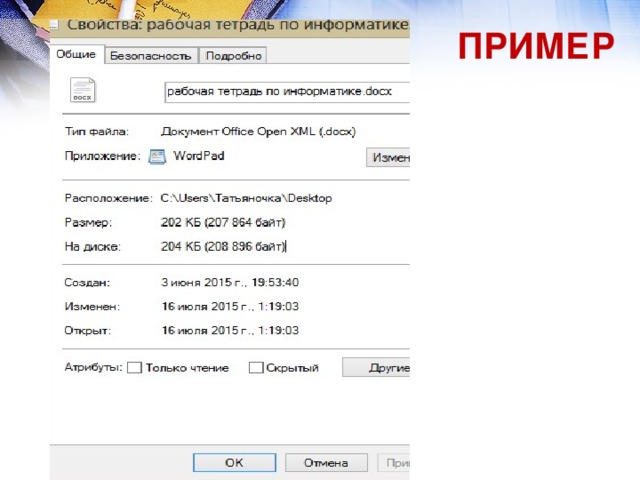Click the OK button
640x480 pixels.
[234, 462]
